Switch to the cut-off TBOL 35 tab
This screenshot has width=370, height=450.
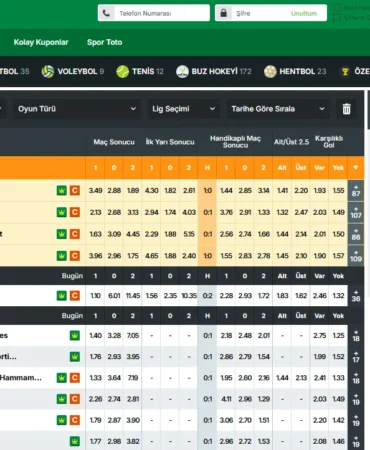pyautogui.click(x=15, y=71)
